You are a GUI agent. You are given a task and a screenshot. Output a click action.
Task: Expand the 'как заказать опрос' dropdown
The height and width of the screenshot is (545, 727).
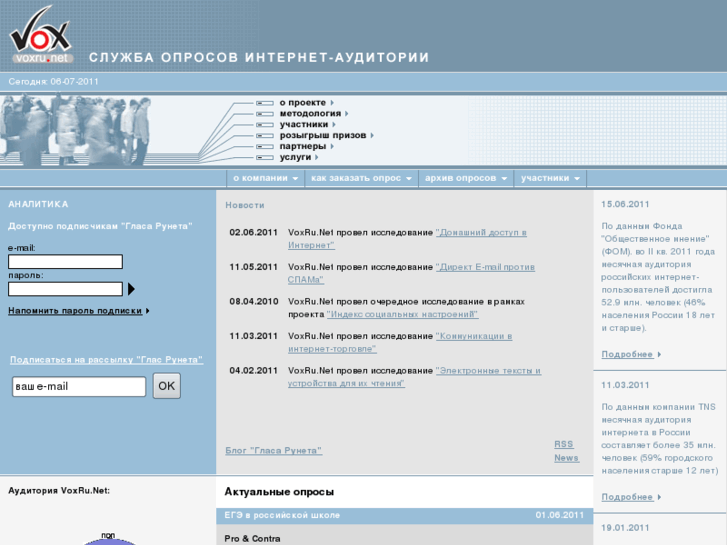click(x=361, y=178)
